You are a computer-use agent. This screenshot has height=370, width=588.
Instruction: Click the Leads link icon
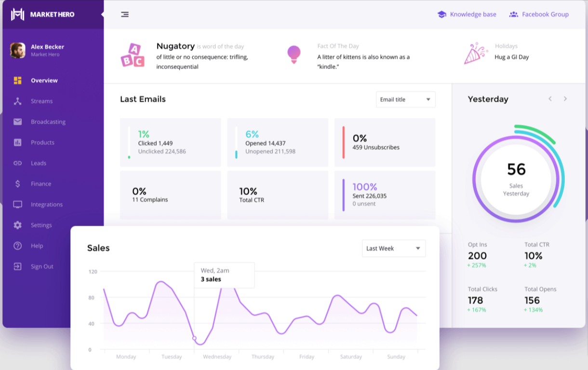[18, 163]
